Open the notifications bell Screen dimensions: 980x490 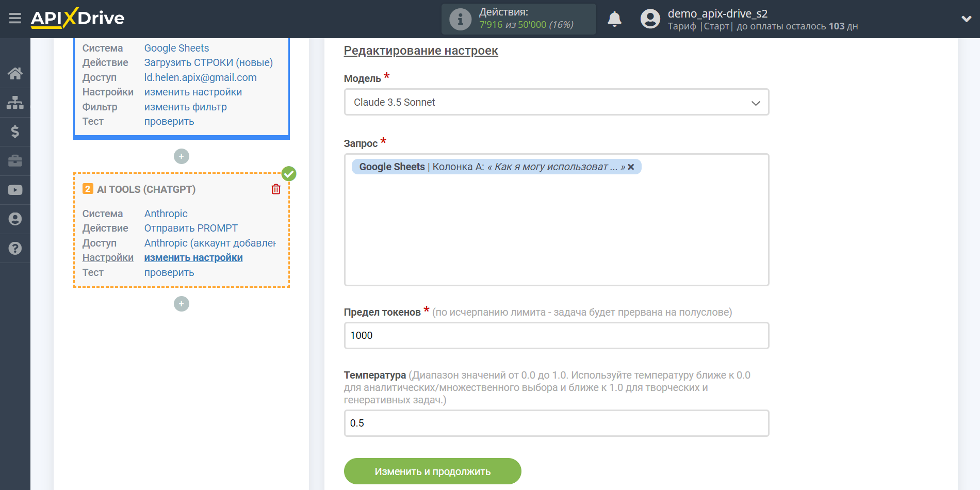pyautogui.click(x=614, y=19)
